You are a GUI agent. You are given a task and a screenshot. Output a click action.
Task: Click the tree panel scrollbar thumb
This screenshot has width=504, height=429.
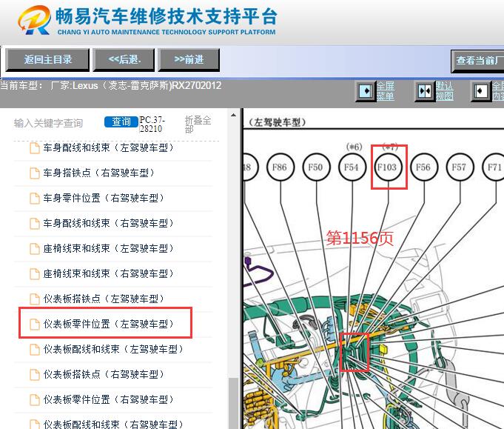(x=233, y=403)
